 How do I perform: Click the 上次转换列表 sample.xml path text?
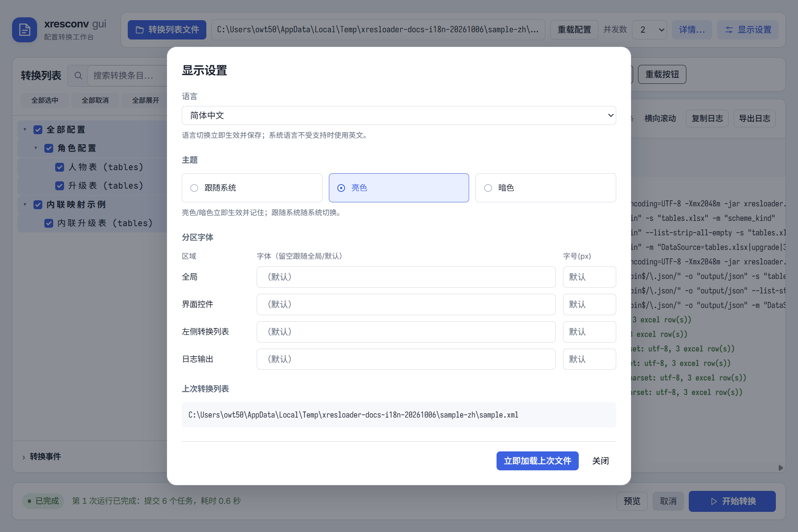[x=353, y=415]
